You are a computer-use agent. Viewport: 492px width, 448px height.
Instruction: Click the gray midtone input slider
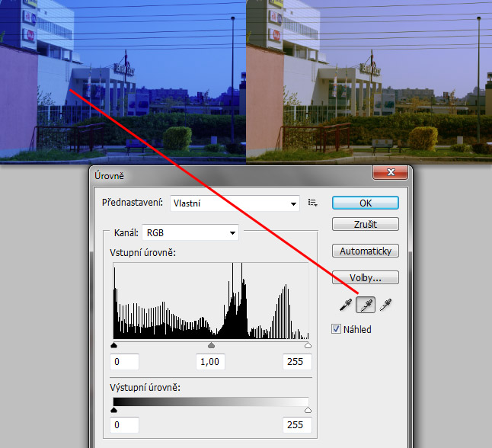pyautogui.click(x=211, y=345)
